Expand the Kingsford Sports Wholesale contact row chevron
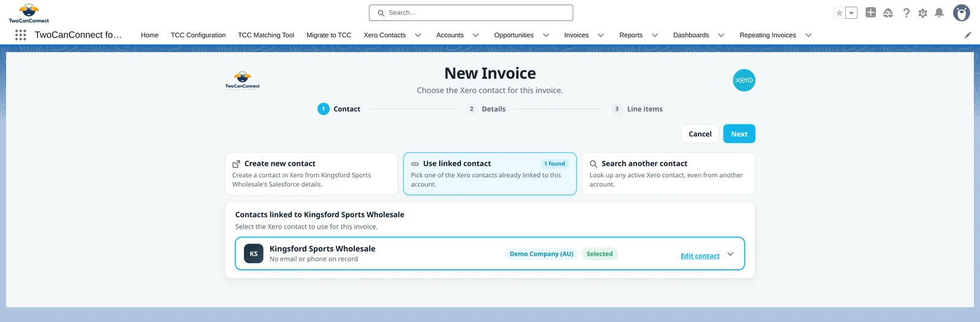 click(x=730, y=254)
